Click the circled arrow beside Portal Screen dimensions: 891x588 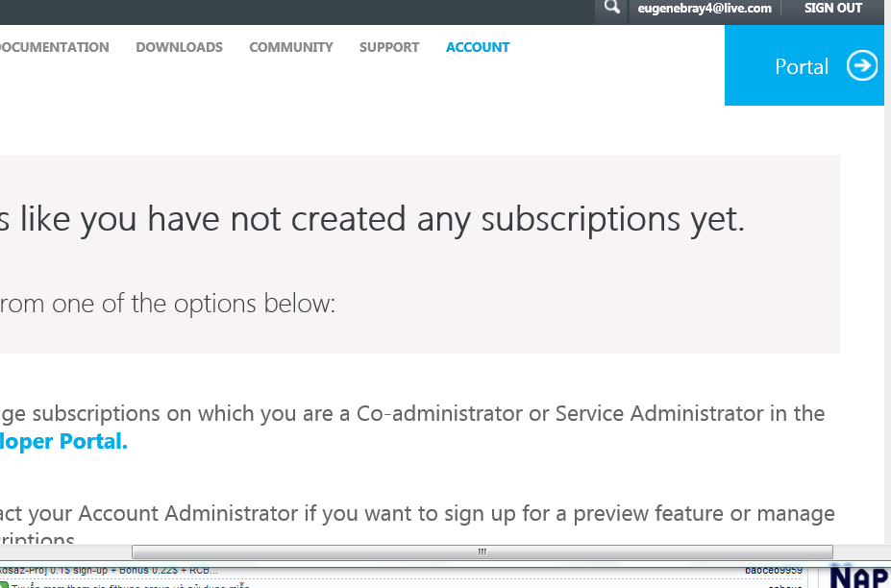(x=862, y=65)
